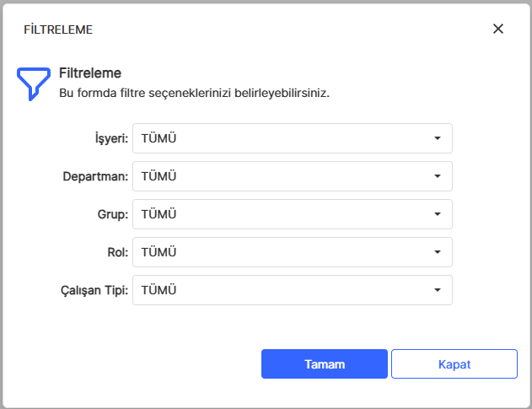This screenshot has height=409, width=532.
Task: Open the Rol dropdown arrow
Action: pos(438,252)
